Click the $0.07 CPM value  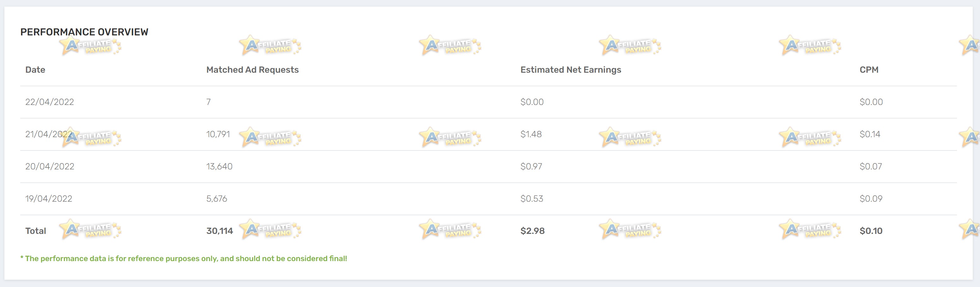click(871, 166)
